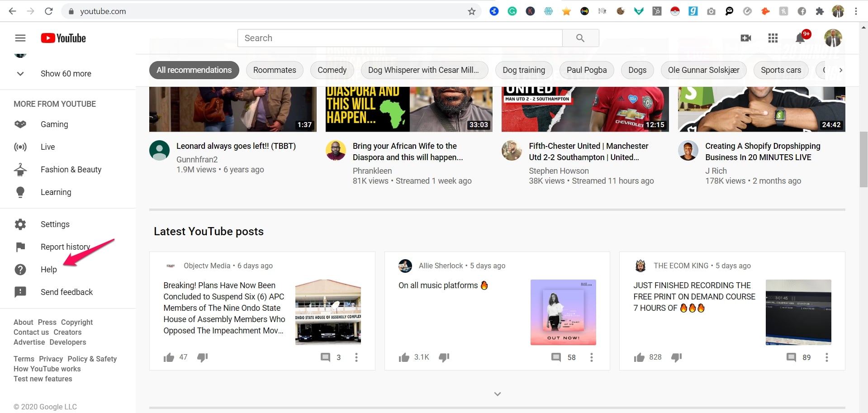Click the browser address bar

tap(271, 11)
